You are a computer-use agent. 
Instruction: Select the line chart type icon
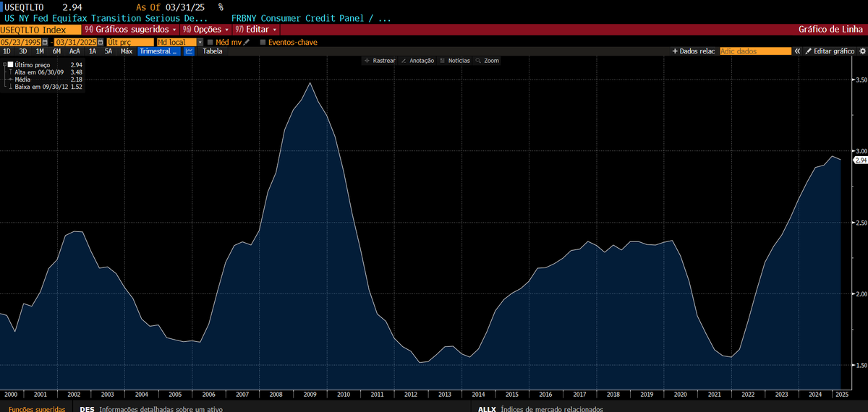pyautogui.click(x=189, y=51)
